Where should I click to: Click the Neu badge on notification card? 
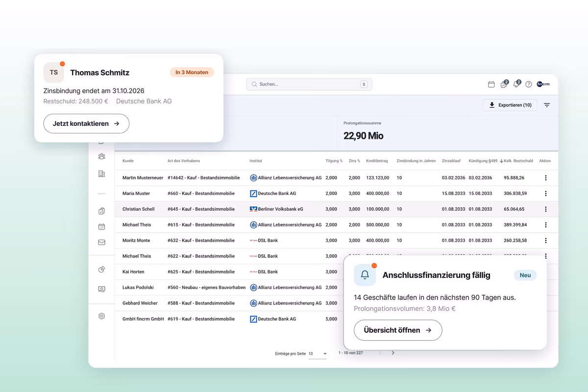coord(525,275)
